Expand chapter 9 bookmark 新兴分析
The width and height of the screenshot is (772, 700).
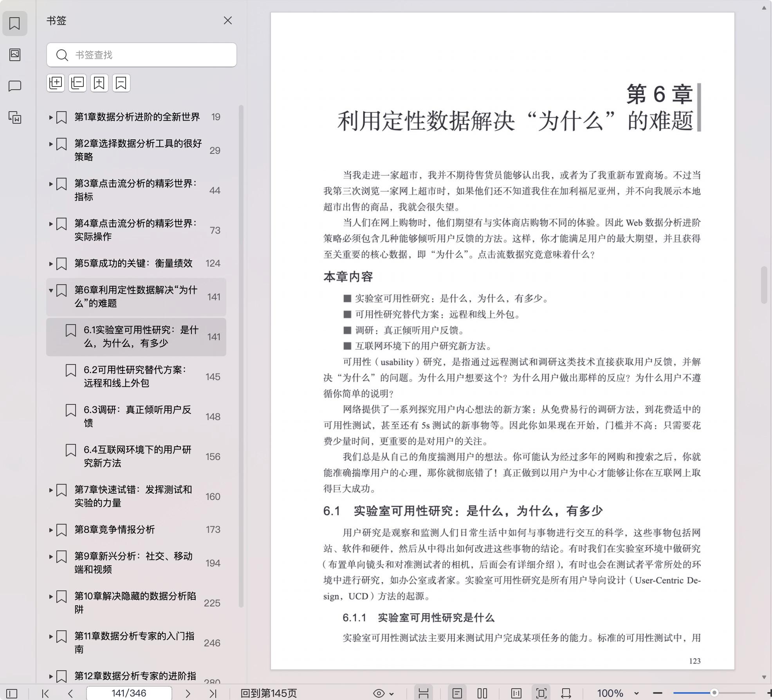tap(51, 556)
